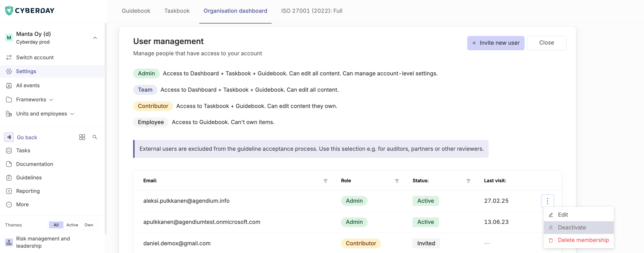
Task: Select the All themes filter
Action: 56,225
